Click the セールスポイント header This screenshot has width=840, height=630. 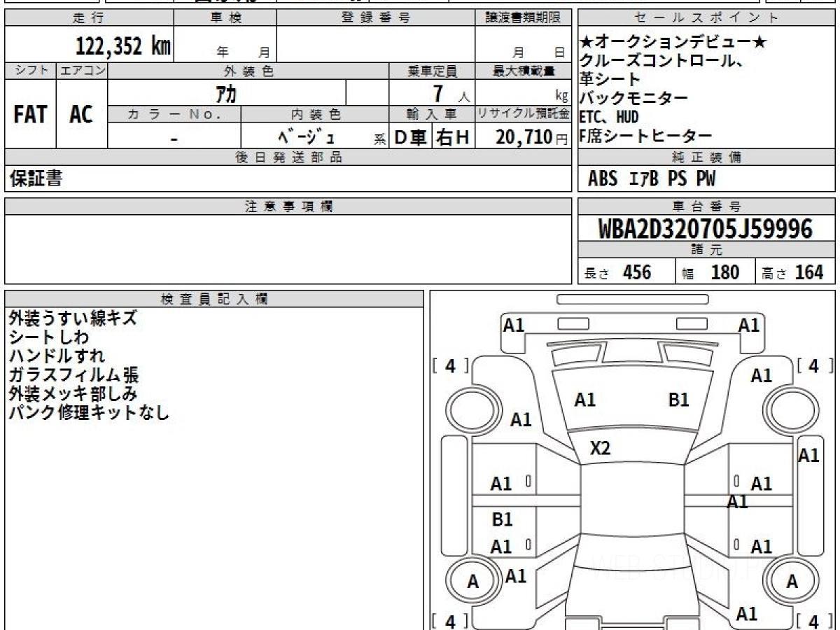click(707, 18)
